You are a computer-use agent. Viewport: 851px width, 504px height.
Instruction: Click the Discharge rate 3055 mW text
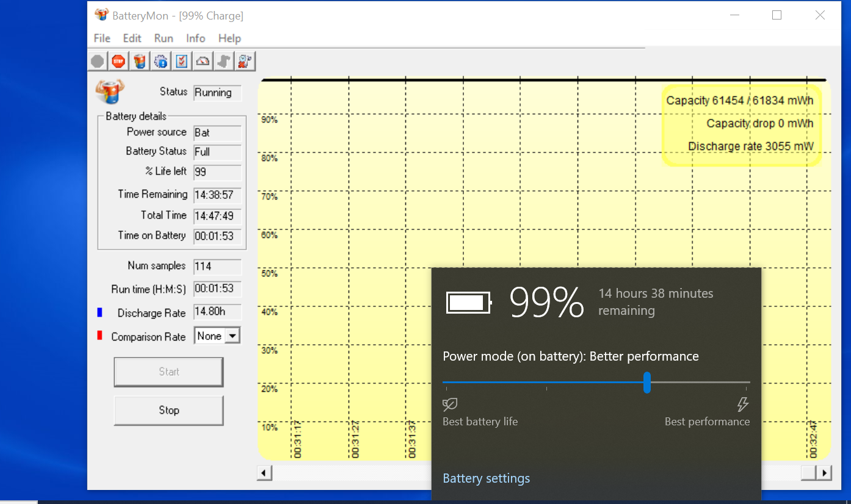[x=751, y=146]
